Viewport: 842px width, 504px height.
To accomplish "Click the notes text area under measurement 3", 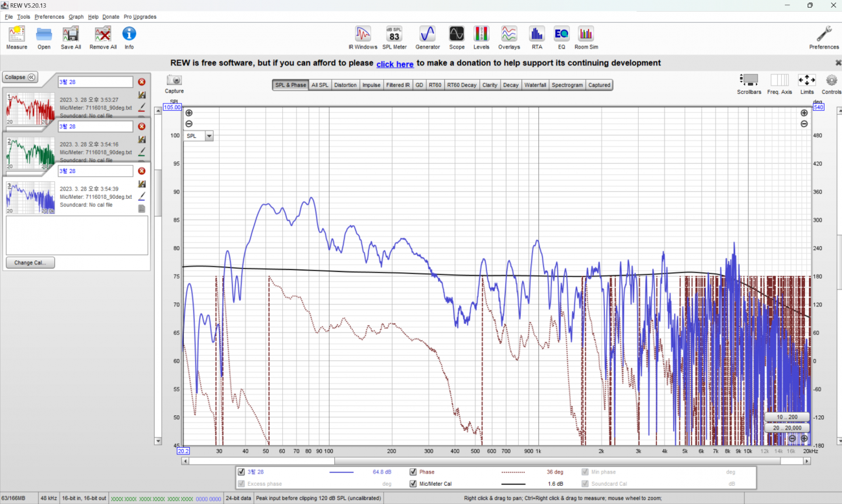I will (76, 235).
